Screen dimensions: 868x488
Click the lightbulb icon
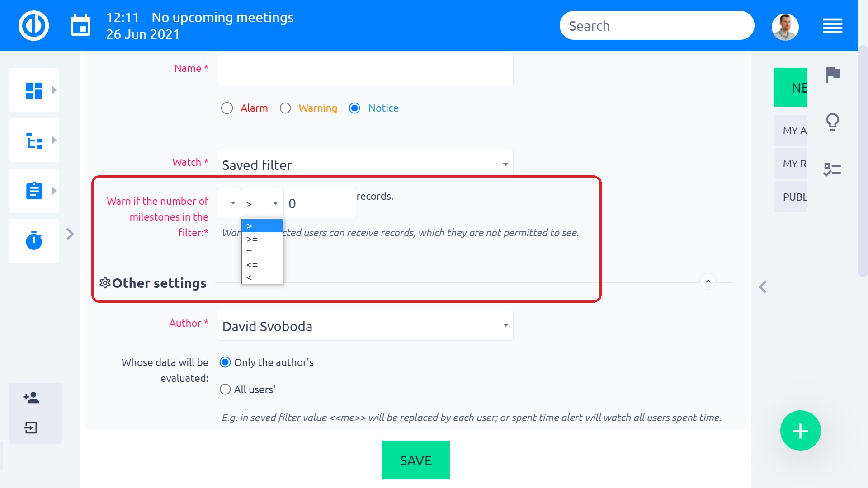pyautogui.click(x=833, y=122)
